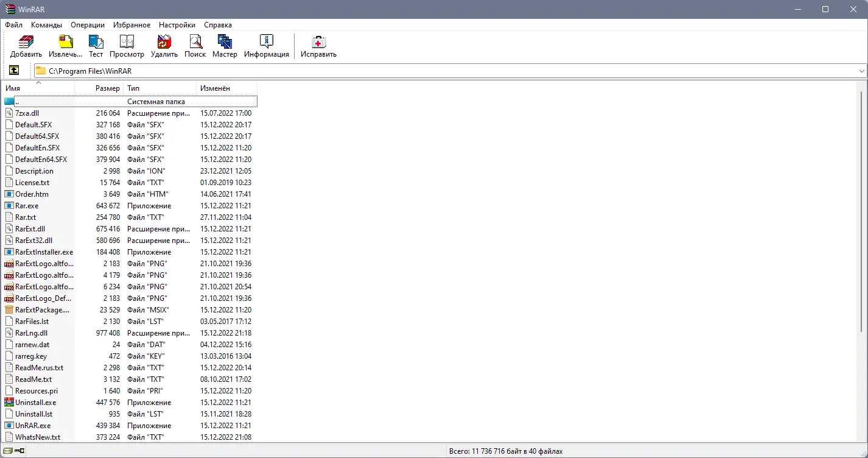Click the status bar total size text

tap(505, 451)
